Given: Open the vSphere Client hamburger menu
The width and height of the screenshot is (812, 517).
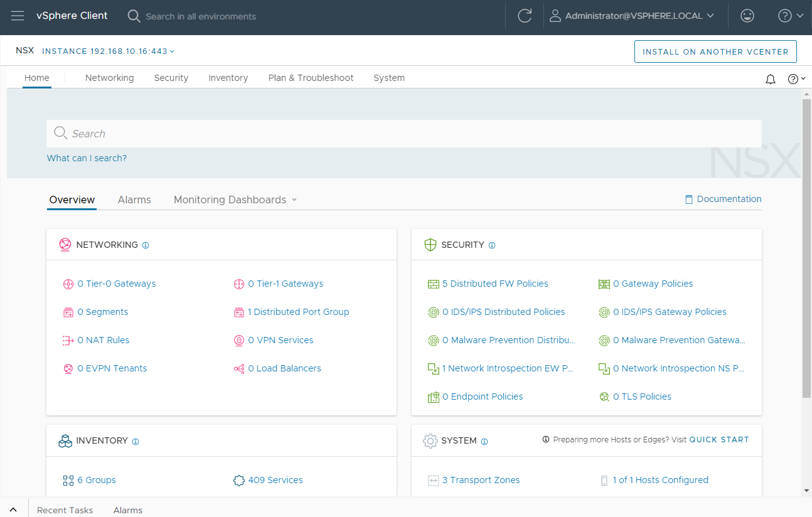Looking at the screenshot, I should coord(18,16).
